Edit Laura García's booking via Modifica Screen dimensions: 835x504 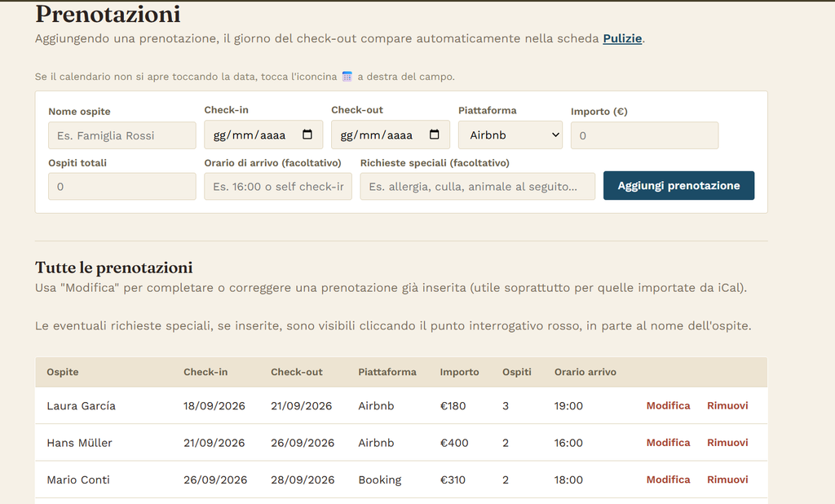(x=668, y=405)
